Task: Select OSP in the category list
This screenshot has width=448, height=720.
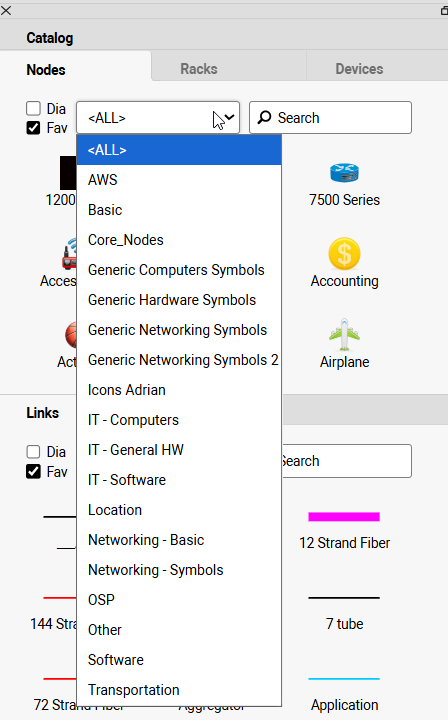Action: 179,600
